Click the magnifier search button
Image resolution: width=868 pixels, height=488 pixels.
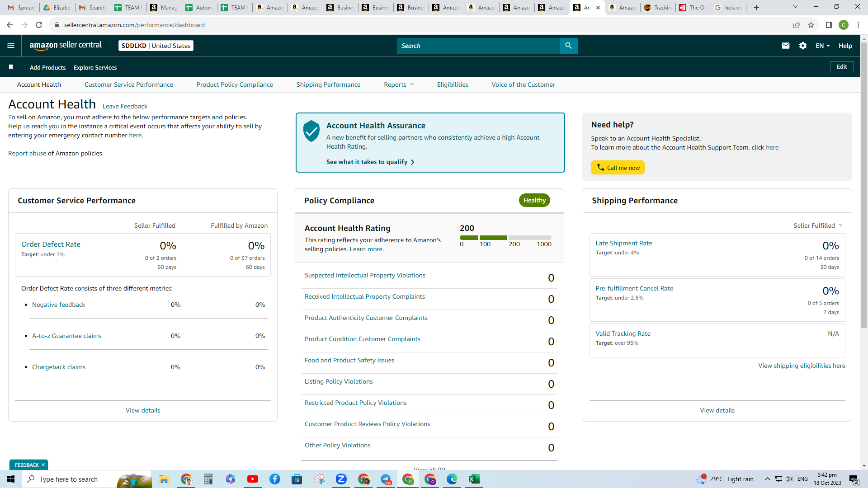coord(569,46)
